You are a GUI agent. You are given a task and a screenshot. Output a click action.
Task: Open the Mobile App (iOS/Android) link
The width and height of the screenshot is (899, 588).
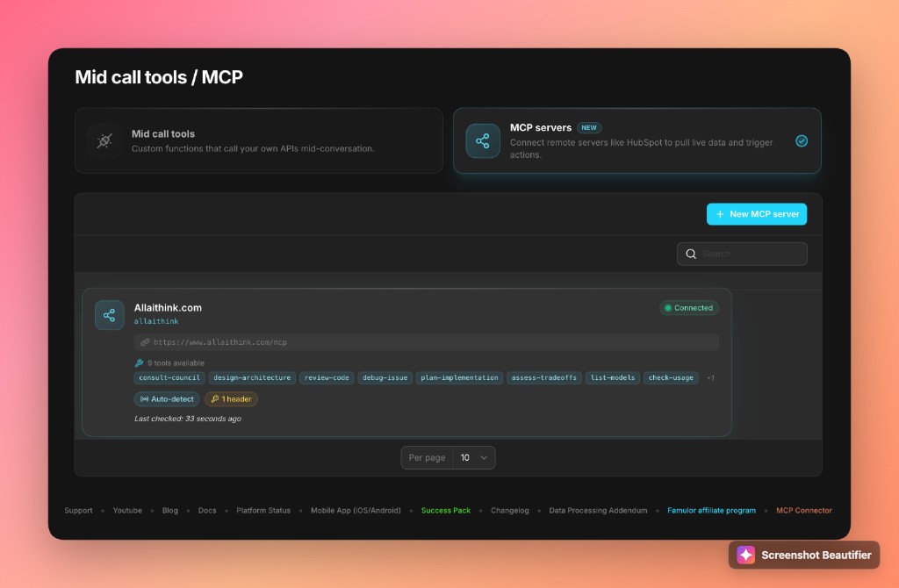tap(356, 511)
